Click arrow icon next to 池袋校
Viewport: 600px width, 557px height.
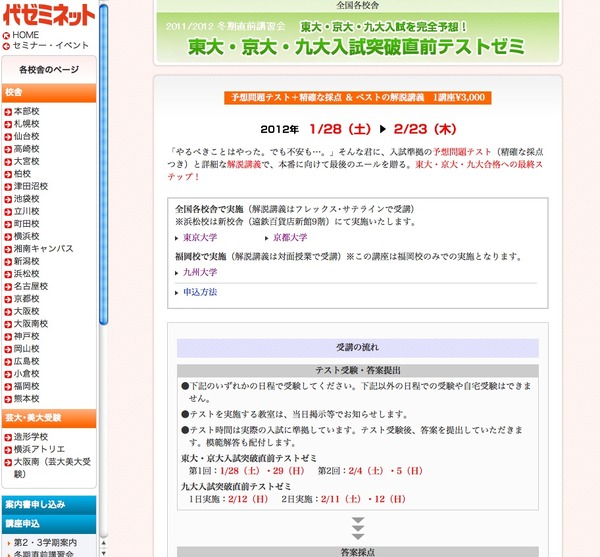8,200
